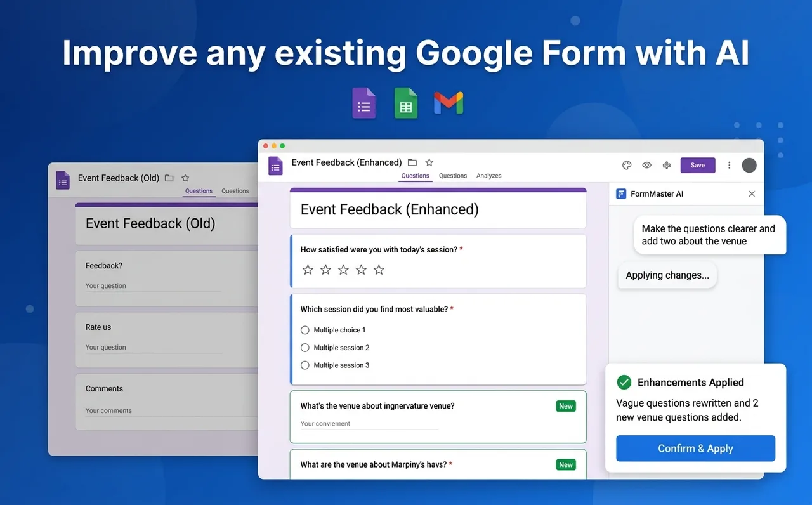Select the Multiple choice 1 radio option
Image resolution: width=812 pixels, height=505 pixels.
[305, 330]
